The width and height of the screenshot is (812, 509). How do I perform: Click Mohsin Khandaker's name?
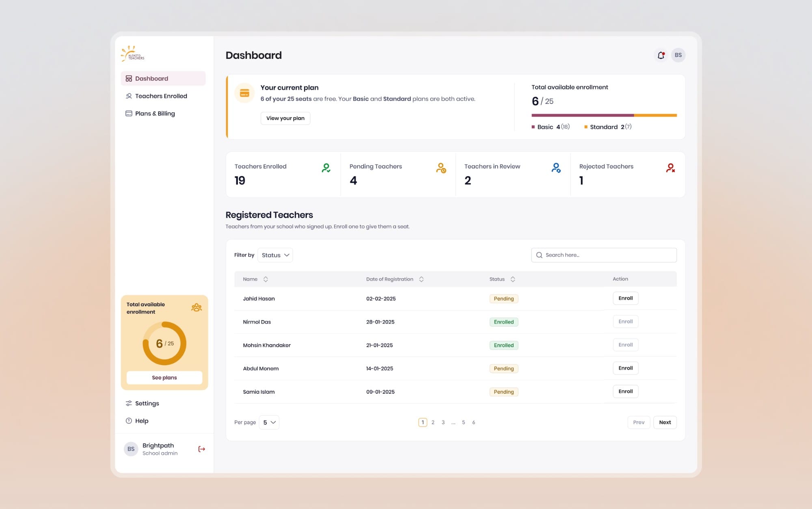coord(267,345)
